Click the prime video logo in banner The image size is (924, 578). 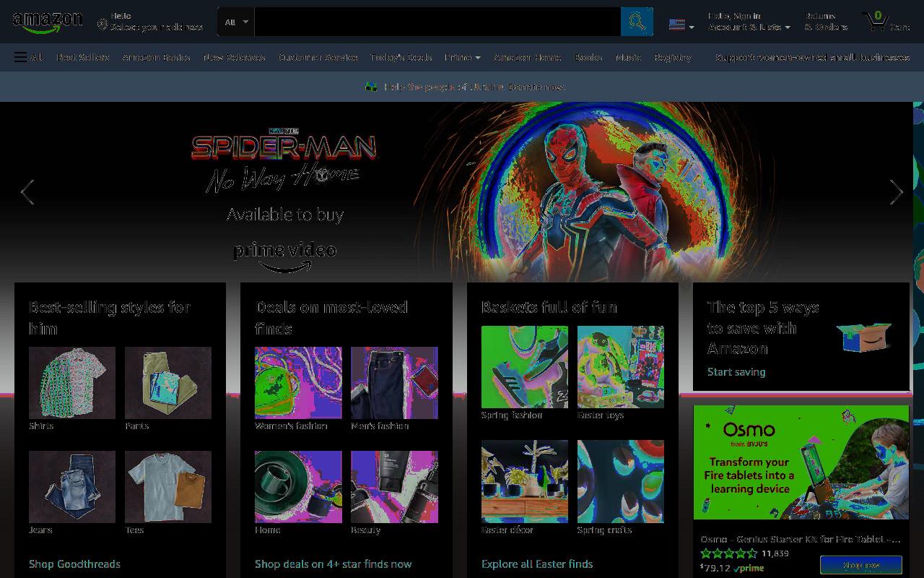tap(285, 256)
